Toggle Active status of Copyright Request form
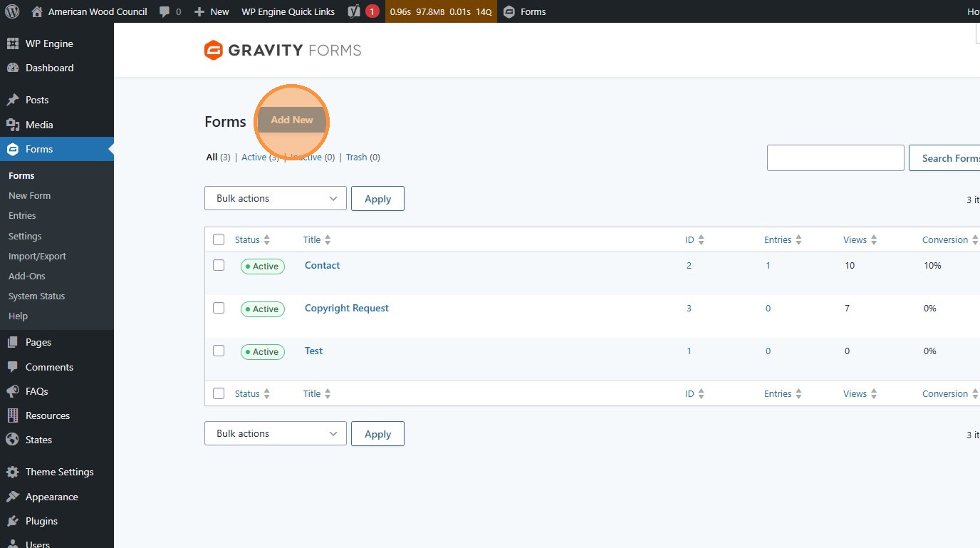The height and width of the screenshot is (548, 980). (263, 309)
